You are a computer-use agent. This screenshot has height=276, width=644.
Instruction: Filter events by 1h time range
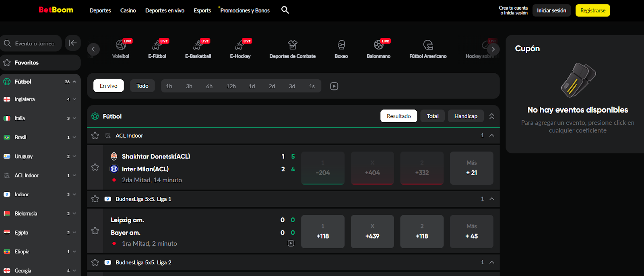coord(169,86)
